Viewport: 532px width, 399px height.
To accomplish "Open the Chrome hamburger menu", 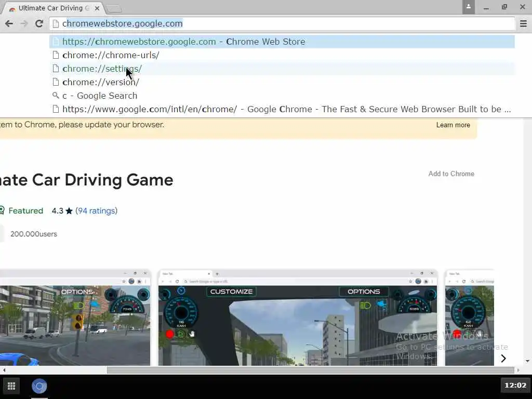I will 523,23.
